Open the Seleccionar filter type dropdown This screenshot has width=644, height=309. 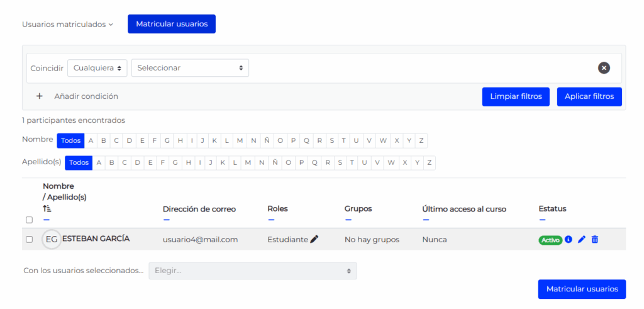pos(190,68)
